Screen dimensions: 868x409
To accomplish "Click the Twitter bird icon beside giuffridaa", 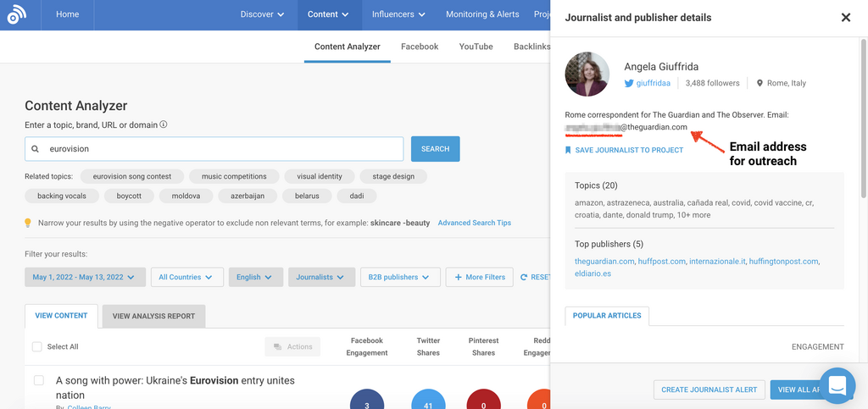I will point(629,83).
